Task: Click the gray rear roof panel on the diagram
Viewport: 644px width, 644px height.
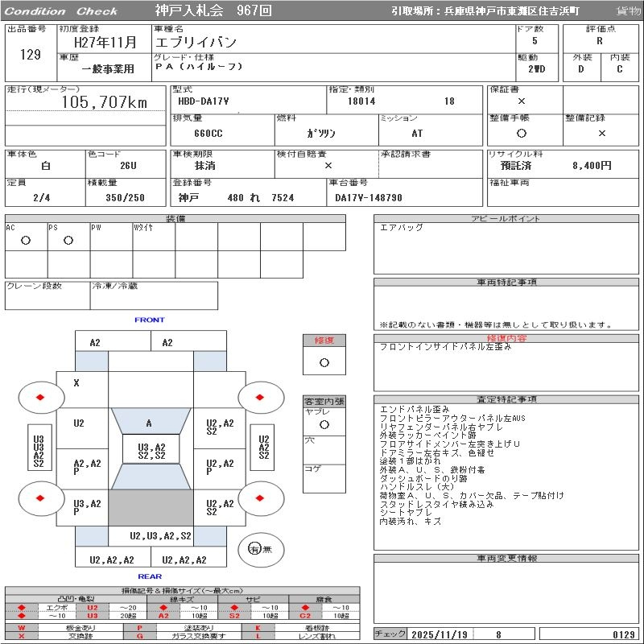Action: (151, 508)
